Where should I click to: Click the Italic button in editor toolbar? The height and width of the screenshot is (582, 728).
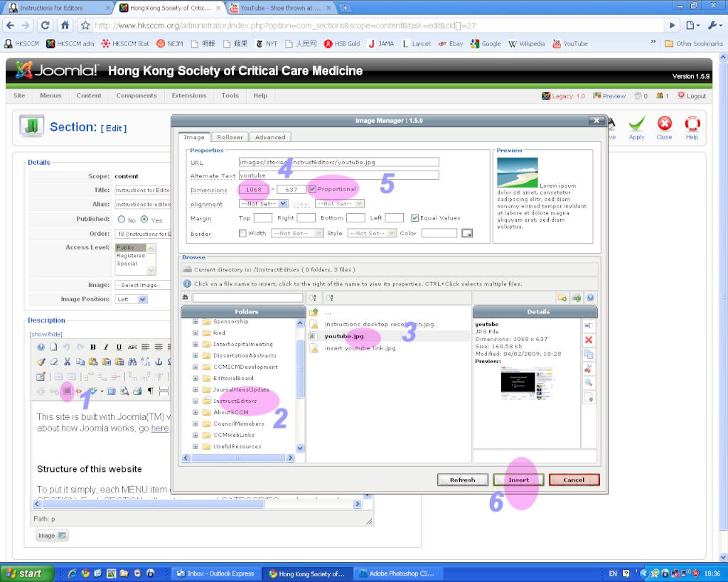coord(106,347)
